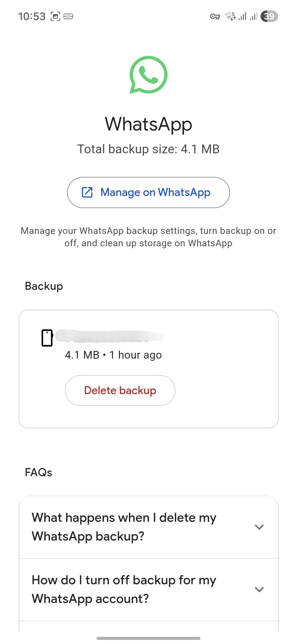Expand the chevron for turn off backup FAQ
This screenshot has height=644, width=297.
[259, 589]
